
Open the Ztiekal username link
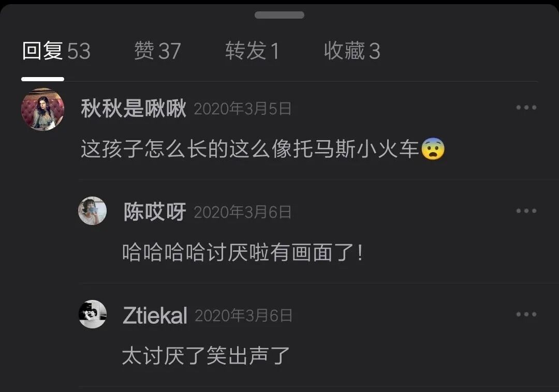pos(155,315)
